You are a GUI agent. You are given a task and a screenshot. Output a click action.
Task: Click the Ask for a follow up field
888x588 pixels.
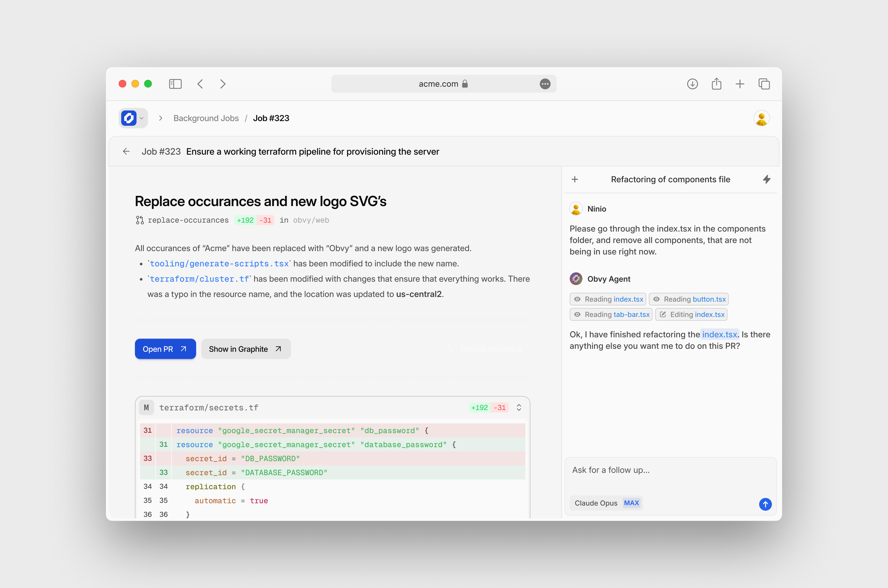tap(670, 469)
